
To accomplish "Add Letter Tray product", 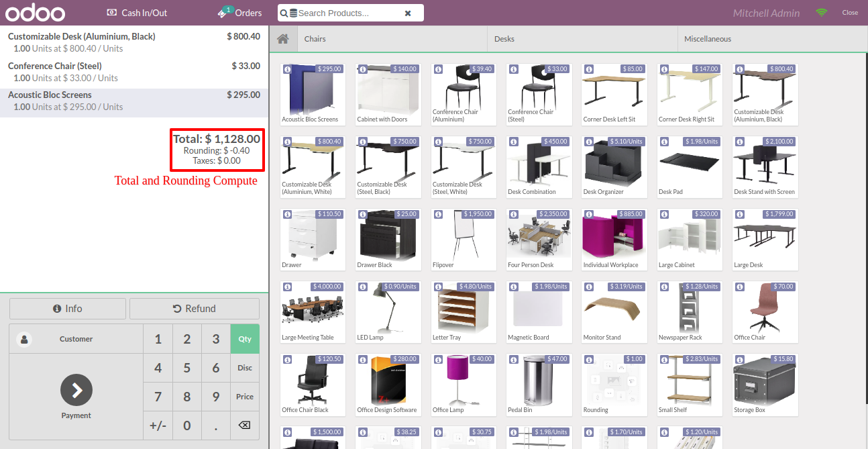I will tap(464, 312).
